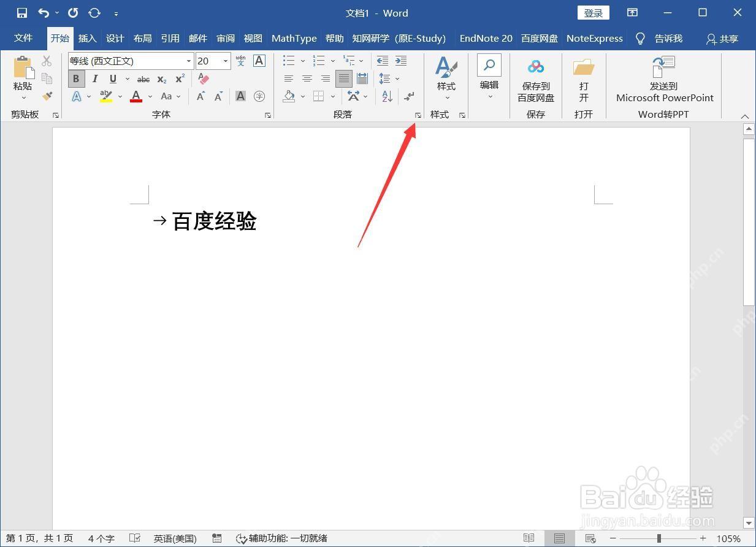756x547 pixels.
Task: Click the character border A icon
Action: click(259, 61)
